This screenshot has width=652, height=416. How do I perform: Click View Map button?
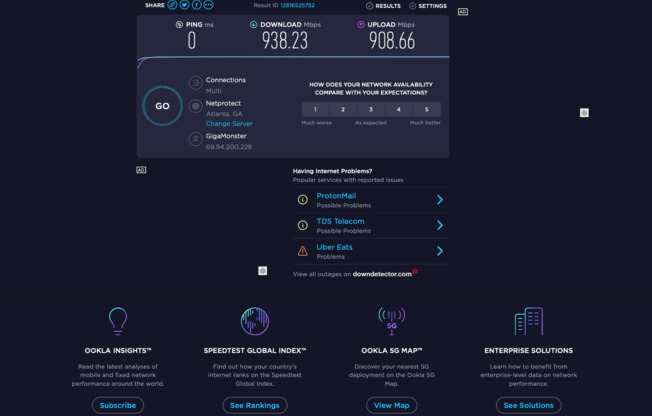[392, 405]
